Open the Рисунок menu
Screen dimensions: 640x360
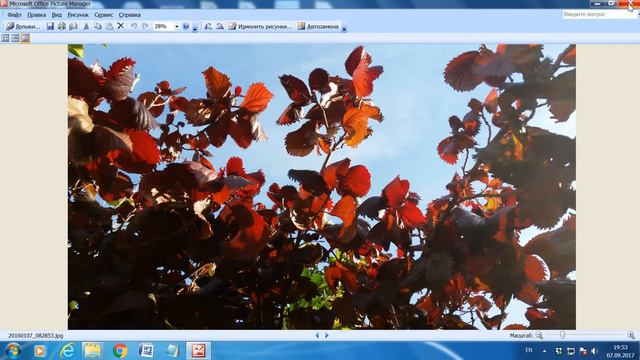tap(78, 15)
